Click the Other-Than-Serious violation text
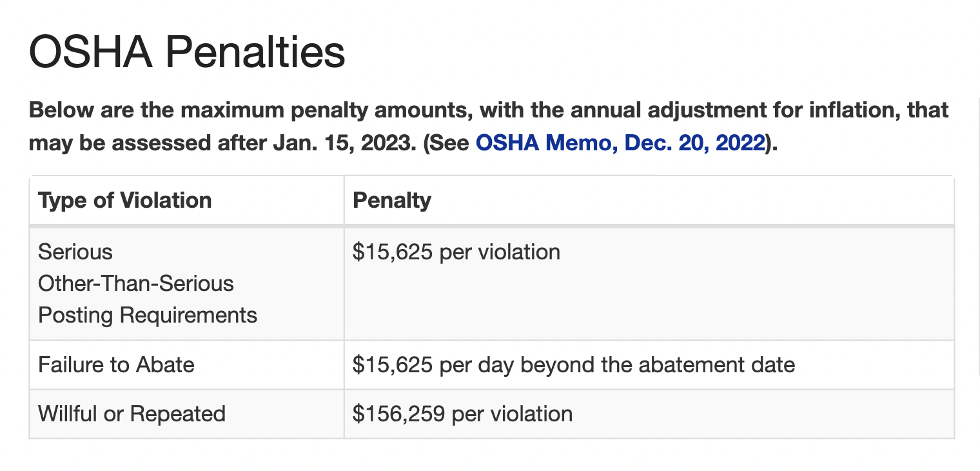The image size is (980, 471). click(136, 283)
